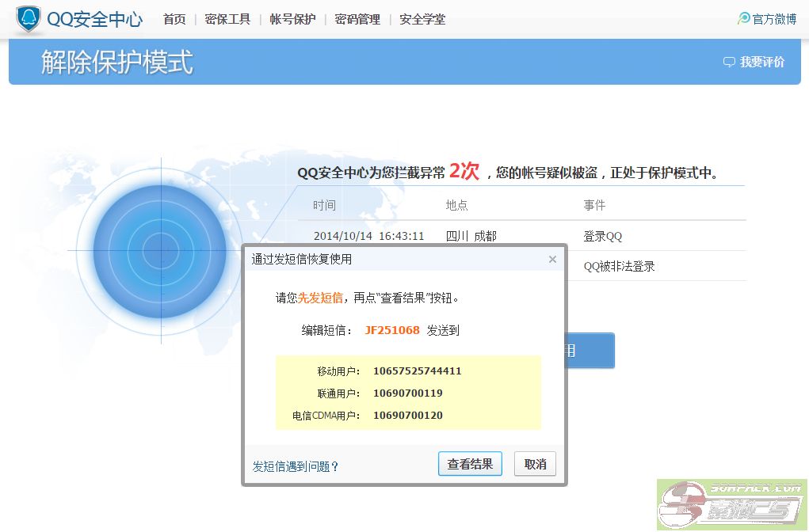
Task: Click the watermark logo in bottom-right corner
Action: [x=732, y=505]
